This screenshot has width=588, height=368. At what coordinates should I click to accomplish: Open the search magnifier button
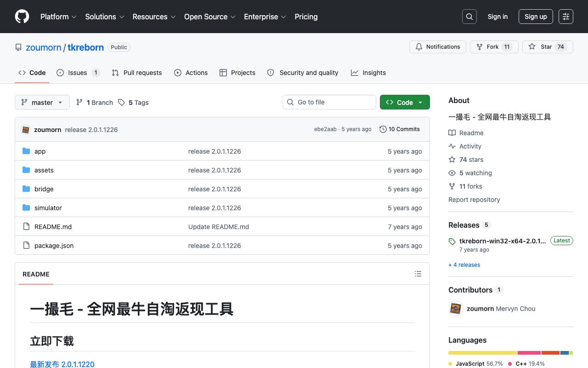[469, 17]
